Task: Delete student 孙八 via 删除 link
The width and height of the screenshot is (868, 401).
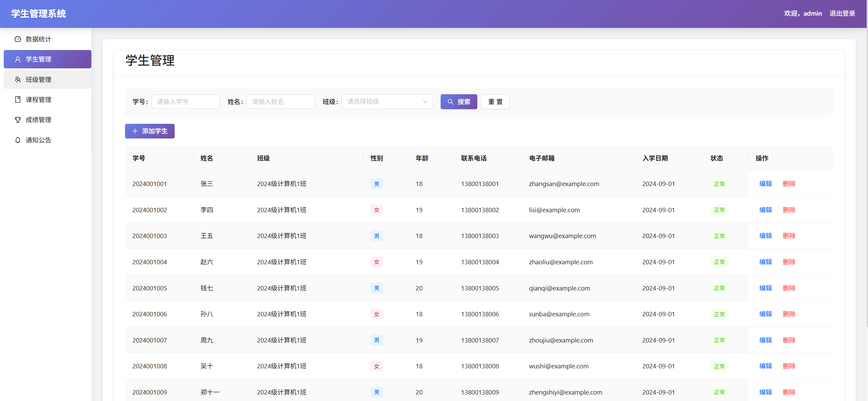Action: [x=789, y=314]
